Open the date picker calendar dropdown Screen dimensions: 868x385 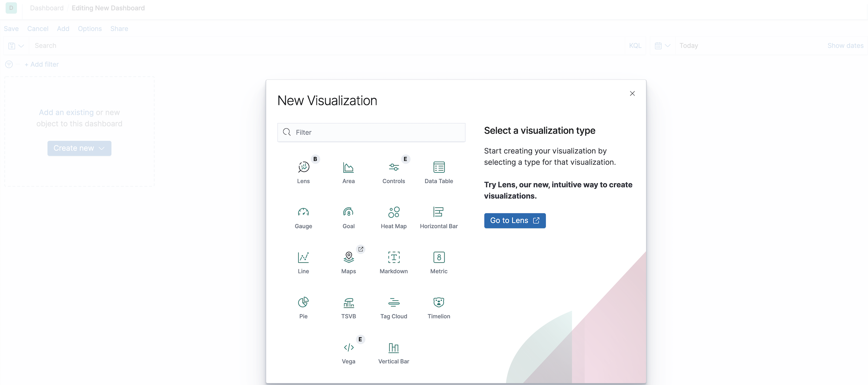click(x=662, y=45)
